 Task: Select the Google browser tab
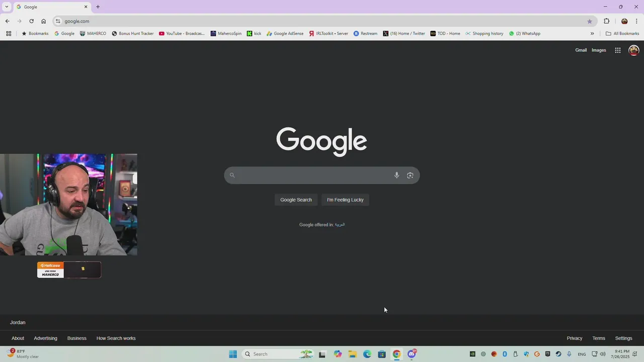(x=52, y=7)
